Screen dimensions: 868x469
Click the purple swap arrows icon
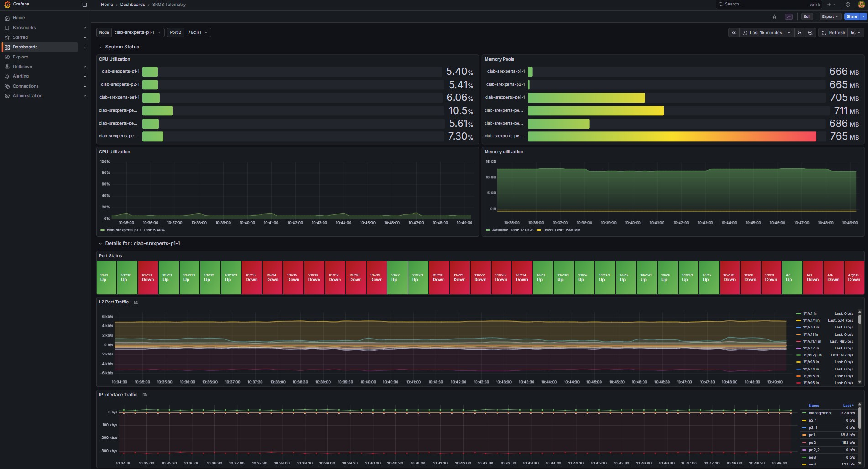(789, 16)
